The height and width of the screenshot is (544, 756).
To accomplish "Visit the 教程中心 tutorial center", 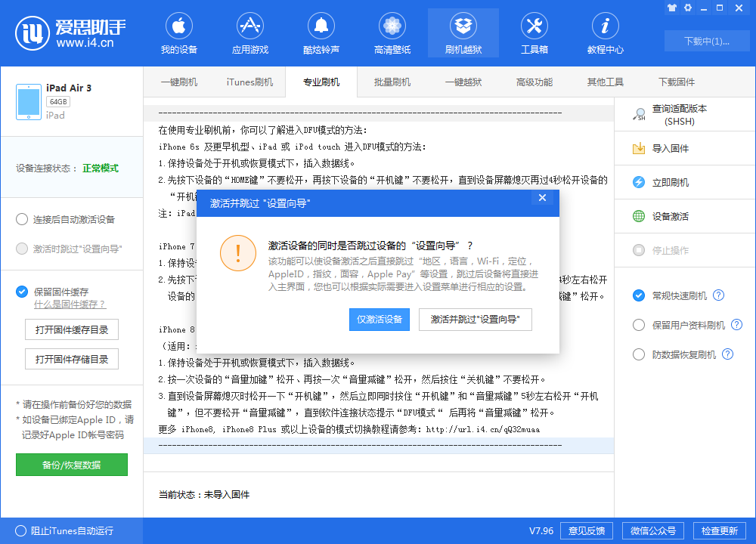I will (x=605, y=32).
